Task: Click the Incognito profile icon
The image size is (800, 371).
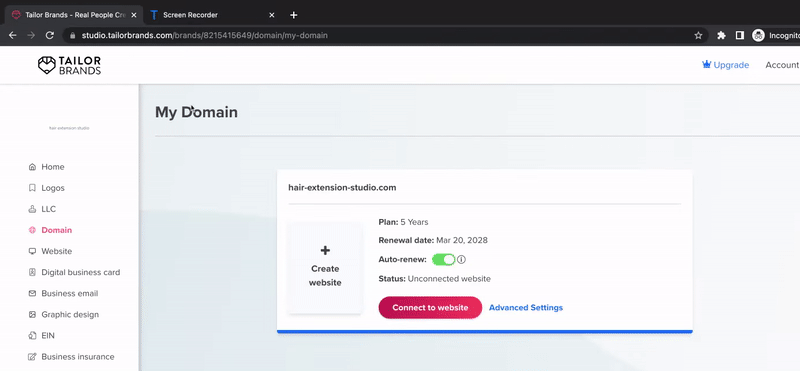Action: [759, 35]
